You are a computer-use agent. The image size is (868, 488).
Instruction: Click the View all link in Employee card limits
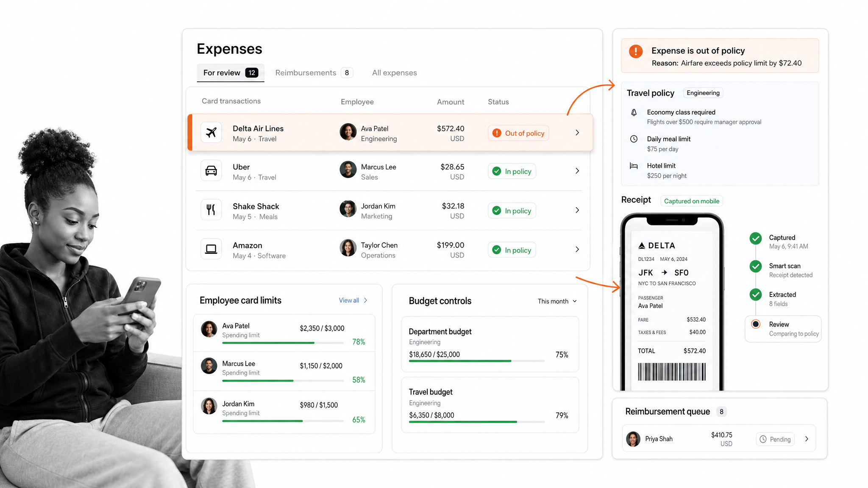click(353, 300)
